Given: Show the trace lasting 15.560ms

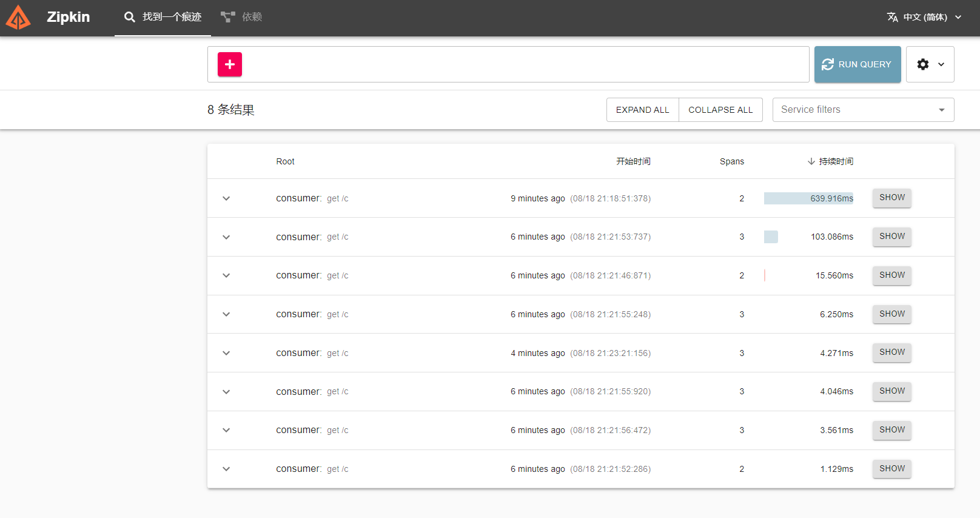Looking at the screenshot, I should click(x=892, y=275).
